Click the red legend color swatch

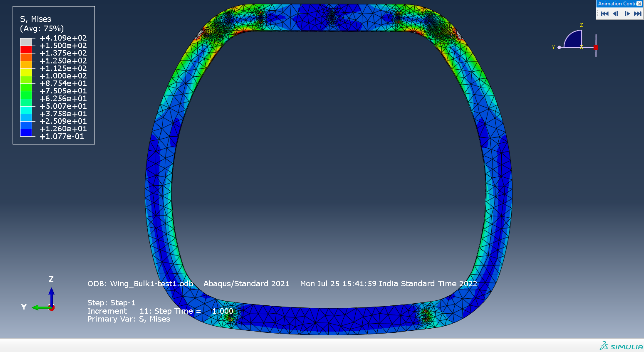26,49
